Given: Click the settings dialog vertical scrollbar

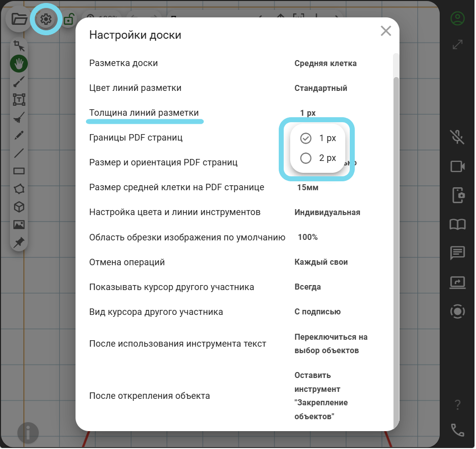Looking at the screenshot, I should coord(396,248).
